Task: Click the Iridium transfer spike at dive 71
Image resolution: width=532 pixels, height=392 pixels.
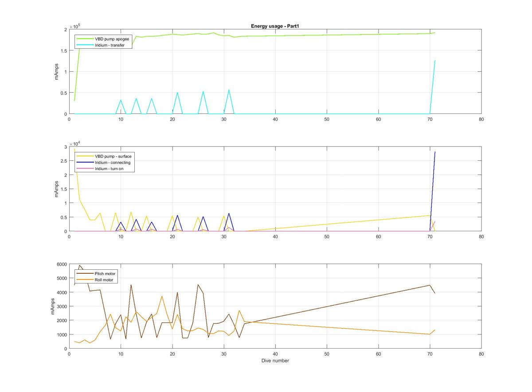Action: pos(435,61)
